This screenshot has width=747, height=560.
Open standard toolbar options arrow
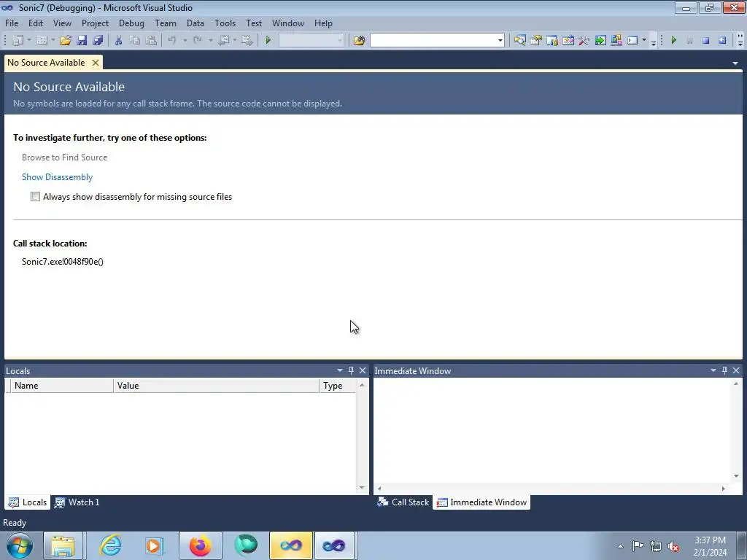654,42
